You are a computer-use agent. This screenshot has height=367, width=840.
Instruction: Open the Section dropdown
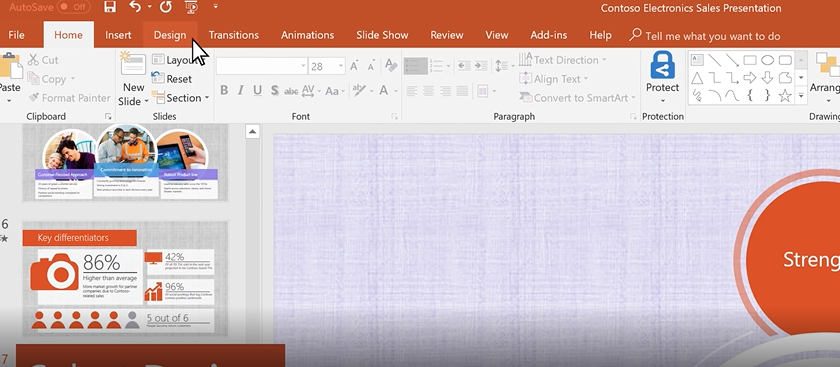[181, 98]
